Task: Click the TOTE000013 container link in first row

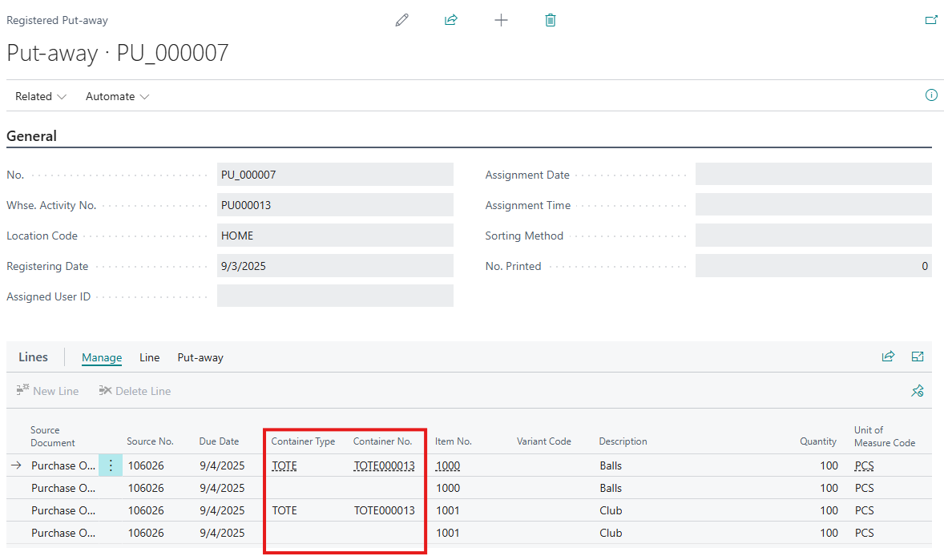Action: coord(384,465)
